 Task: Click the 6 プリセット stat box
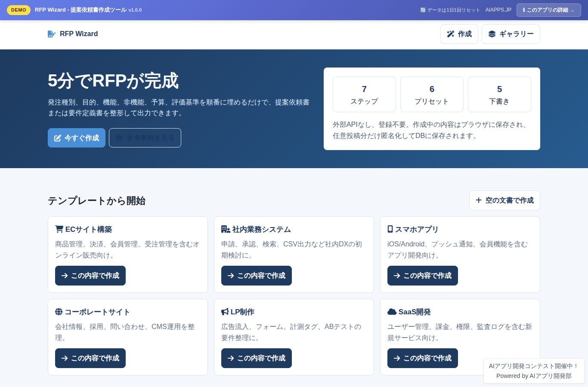point(432,95)
